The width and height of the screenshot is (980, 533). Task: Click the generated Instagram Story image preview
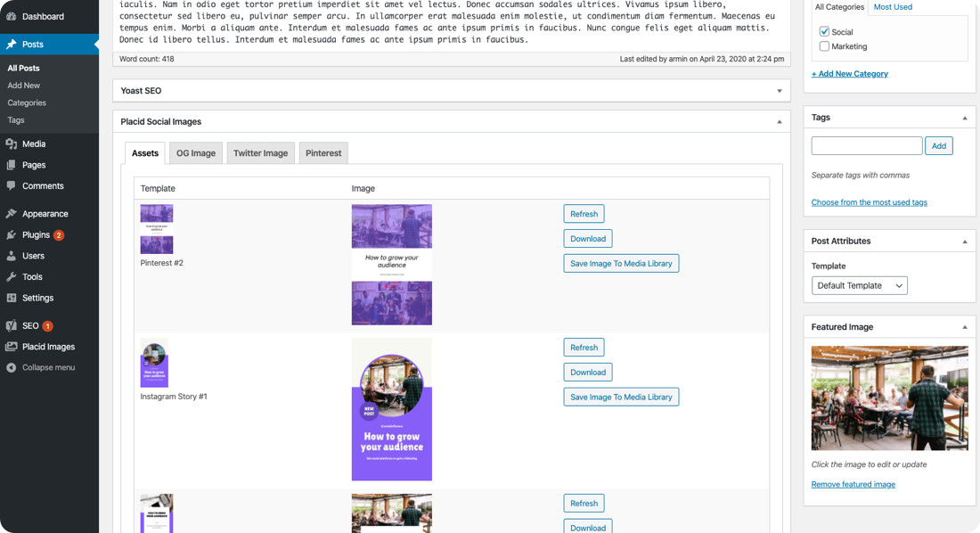[392, 410]
